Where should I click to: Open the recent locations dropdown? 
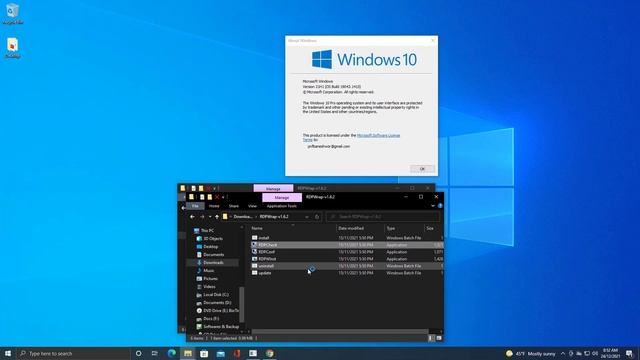[x=210, y=217]
